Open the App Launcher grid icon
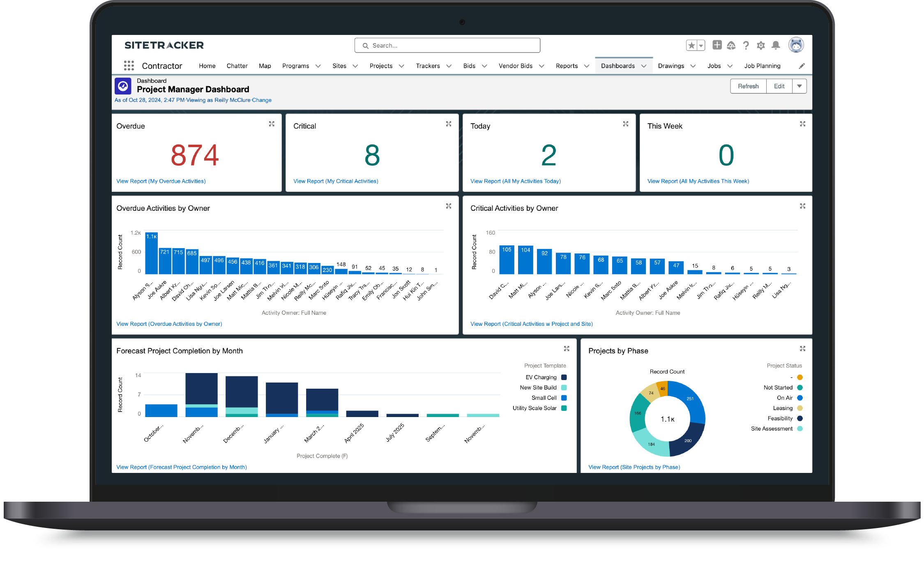The height and width of the screenshot is (574, 924). (x=129, y=66)
